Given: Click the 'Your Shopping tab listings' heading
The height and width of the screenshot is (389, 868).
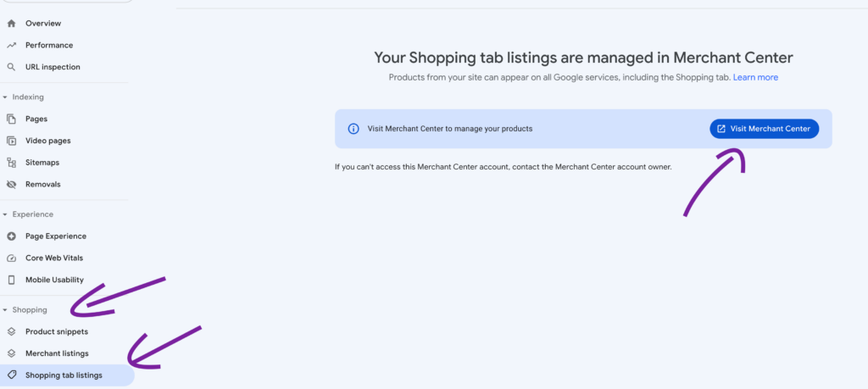Looking at the screenshot, I should click(x=583, y=58).
